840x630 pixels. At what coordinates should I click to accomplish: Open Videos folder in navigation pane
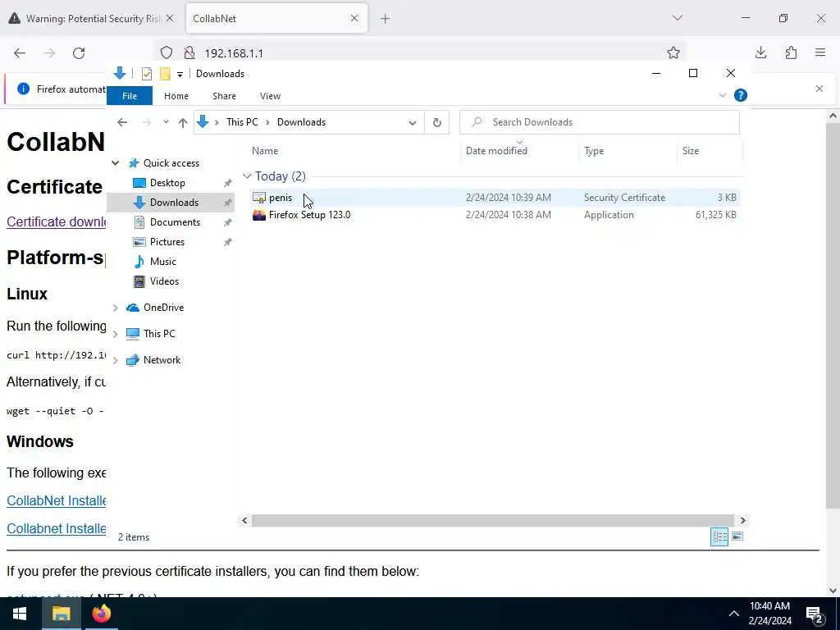coord(164,281)
